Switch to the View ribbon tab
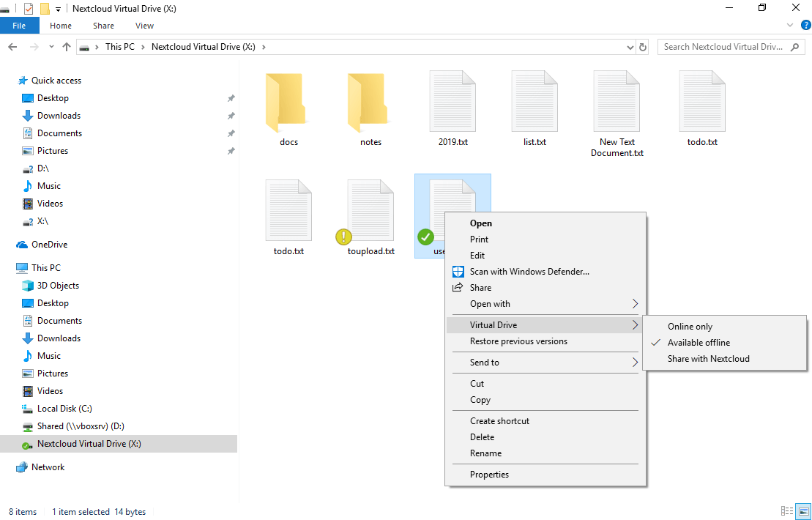 click(144, 25)
